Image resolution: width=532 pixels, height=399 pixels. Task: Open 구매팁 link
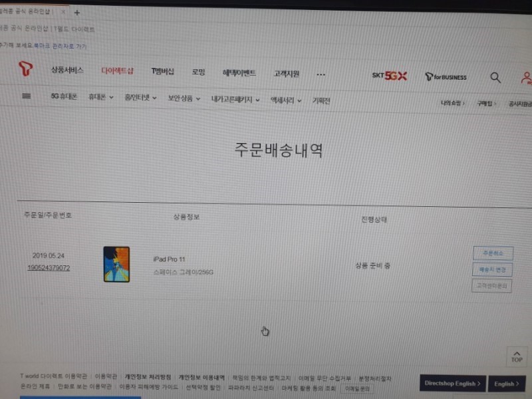coord(486,104)
